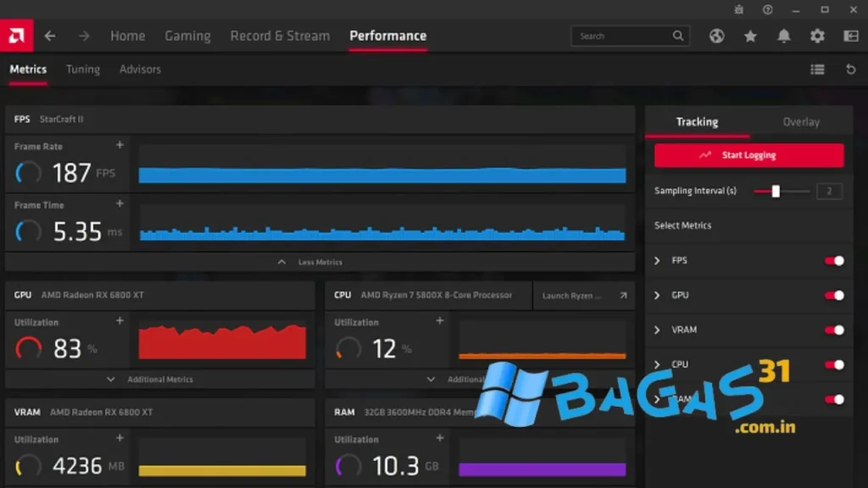The image size is (868, 488).
Task: Open the Gaming tab
Action: tap(187, 36)
